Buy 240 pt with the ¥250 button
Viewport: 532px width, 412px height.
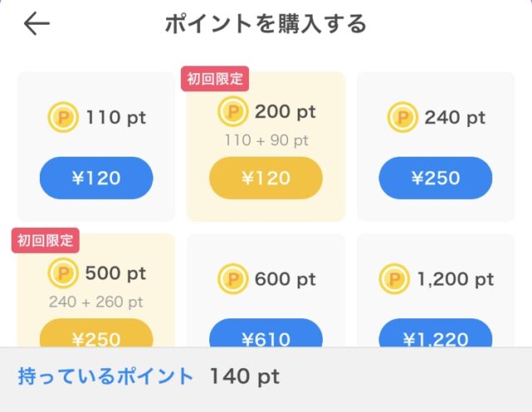(435, 177)
